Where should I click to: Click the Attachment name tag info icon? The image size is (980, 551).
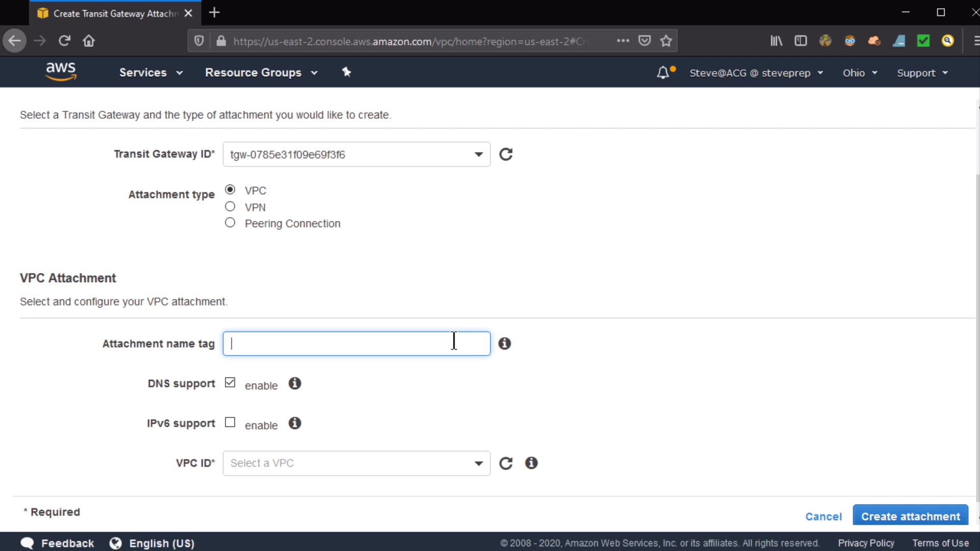pos(504,343)
